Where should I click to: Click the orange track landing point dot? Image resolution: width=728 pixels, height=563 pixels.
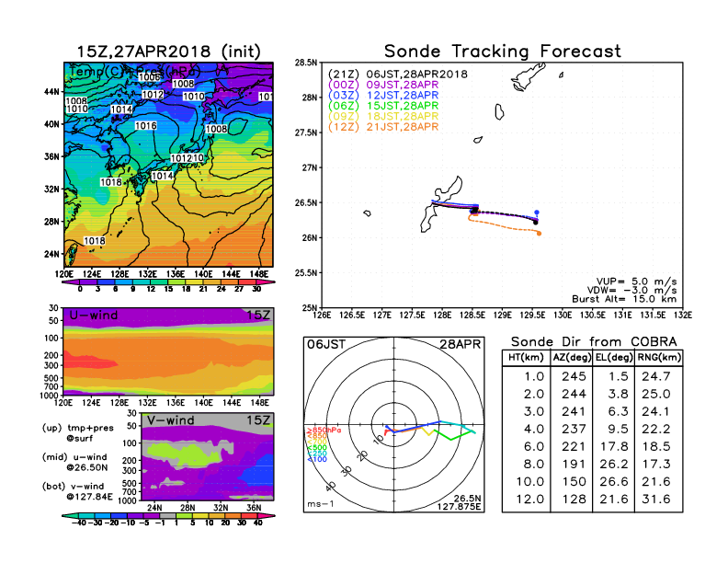tap(539, 234)
